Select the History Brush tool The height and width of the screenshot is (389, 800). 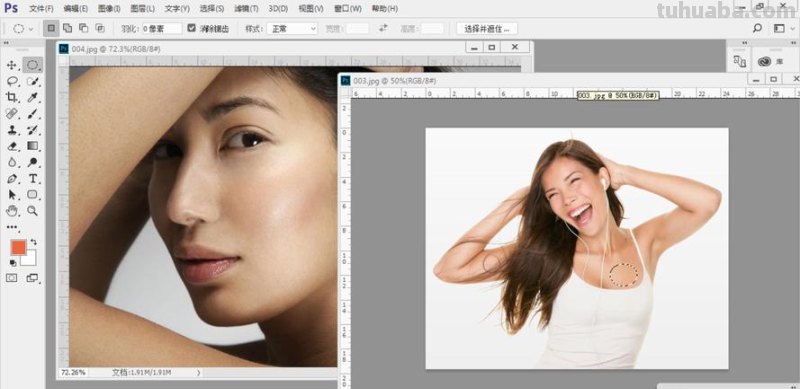point(33,130)
